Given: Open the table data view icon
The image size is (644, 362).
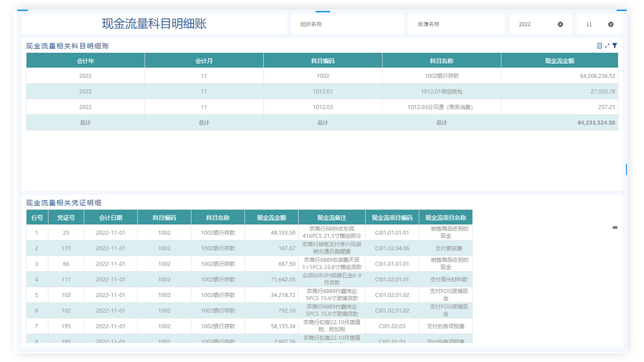Looking at the screenshot, I should click(599, 46).
